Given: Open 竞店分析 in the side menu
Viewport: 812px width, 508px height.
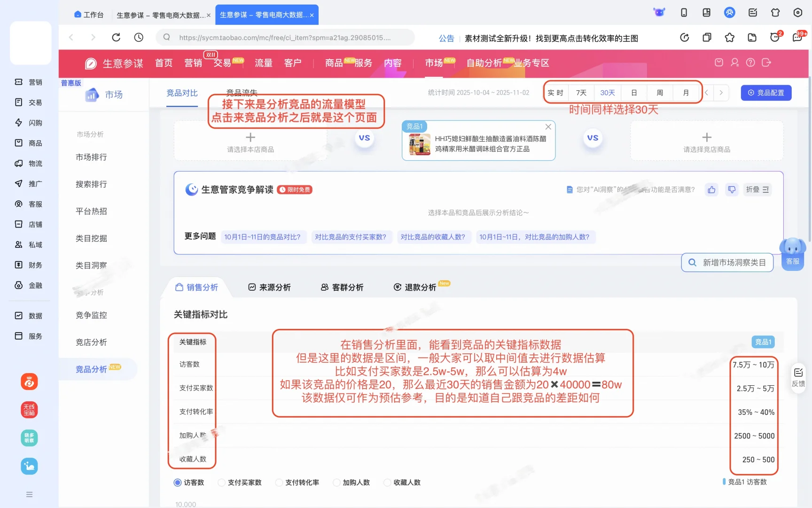Looking at the screenshot, I should [x=92, y=342].
